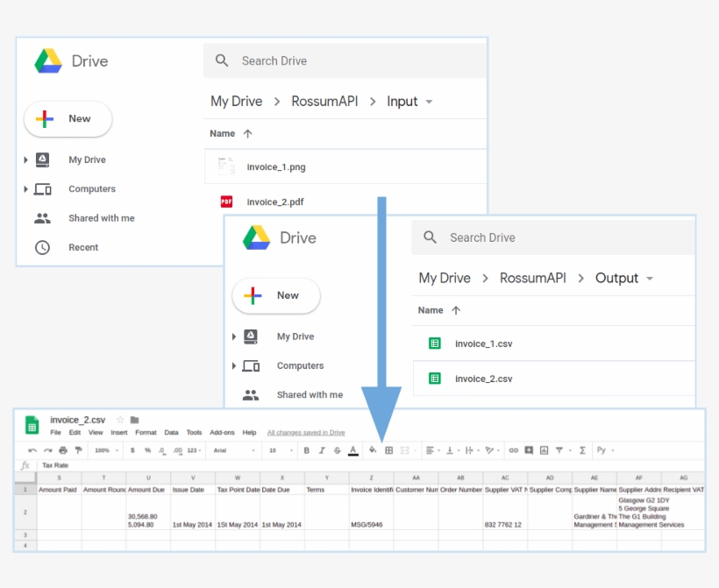Click Search Drive field in Output window
The width and height of the screenshot is (719, 588).
553,237
